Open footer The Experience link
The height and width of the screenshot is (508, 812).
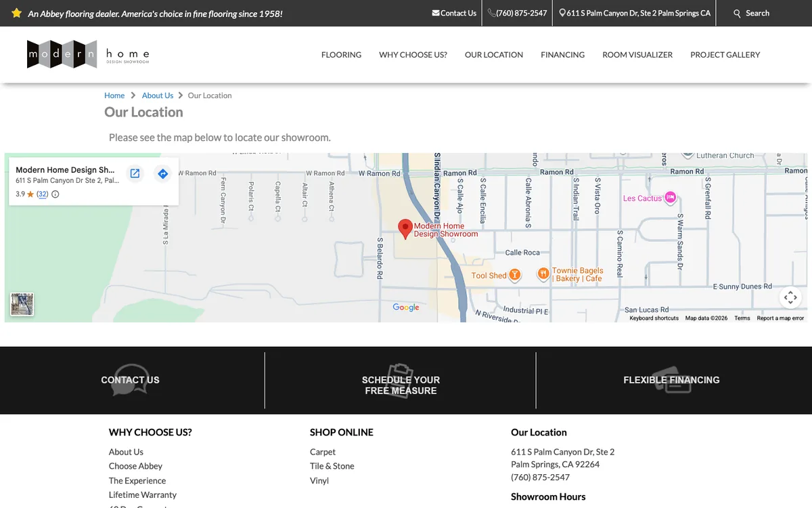coord(137,480)
